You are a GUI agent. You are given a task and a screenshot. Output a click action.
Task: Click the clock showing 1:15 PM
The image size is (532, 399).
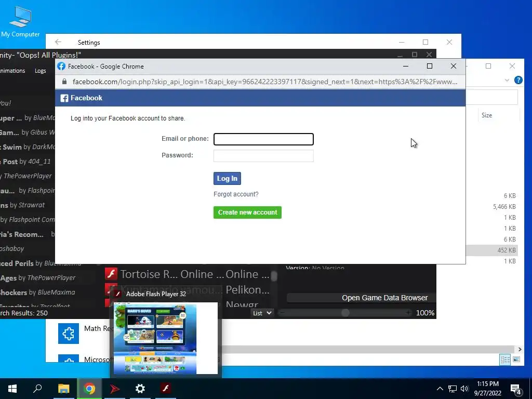pyautogui.click(x=487, y=384)
